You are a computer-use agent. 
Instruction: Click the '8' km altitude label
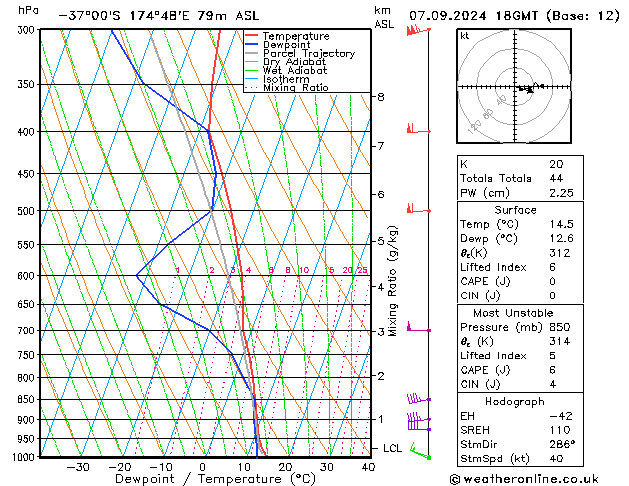(380, 97)
